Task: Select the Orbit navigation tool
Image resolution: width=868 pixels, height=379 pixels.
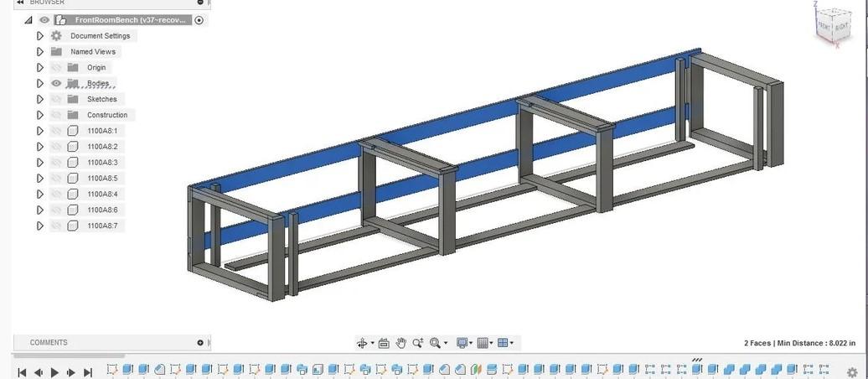Action: [361, 344]
